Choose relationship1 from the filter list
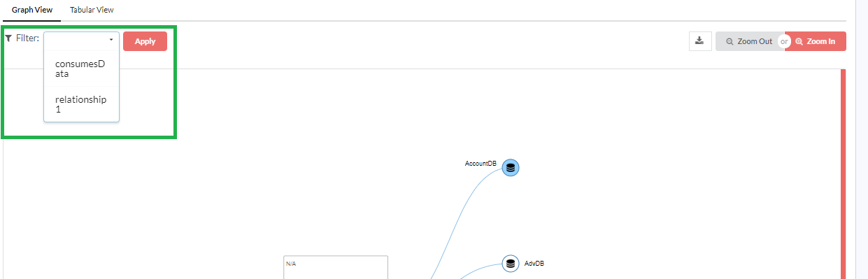This screenshot has width=868, height=279. pos(81,104)
